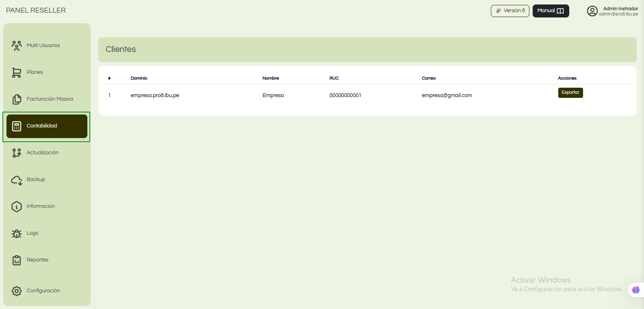Click the Actualización branch icon
This screenshot has height=309, width=644.
coord(17,153)
